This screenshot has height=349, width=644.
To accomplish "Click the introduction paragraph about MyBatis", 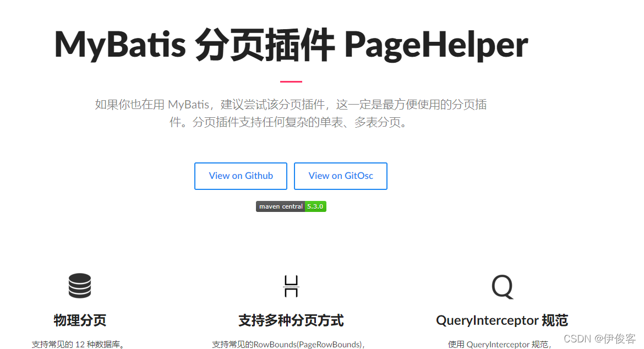I will pos(291,113).
